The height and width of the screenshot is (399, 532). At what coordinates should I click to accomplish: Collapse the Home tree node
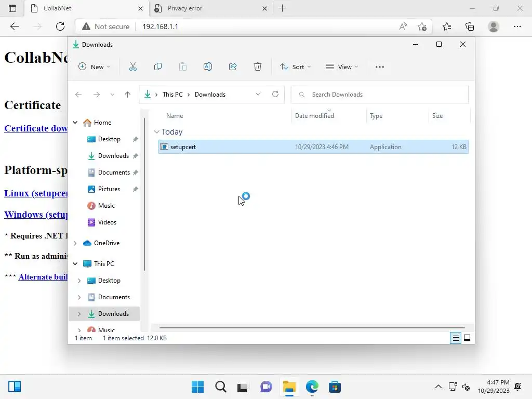pyautogui.click(x=75, y=123)
